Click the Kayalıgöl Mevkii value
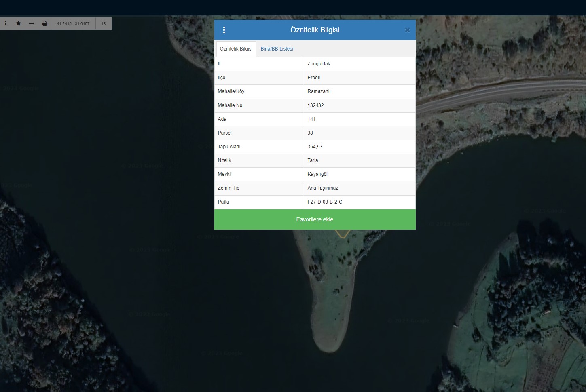Viewport: 586px width, 392px height. [317, 174]
